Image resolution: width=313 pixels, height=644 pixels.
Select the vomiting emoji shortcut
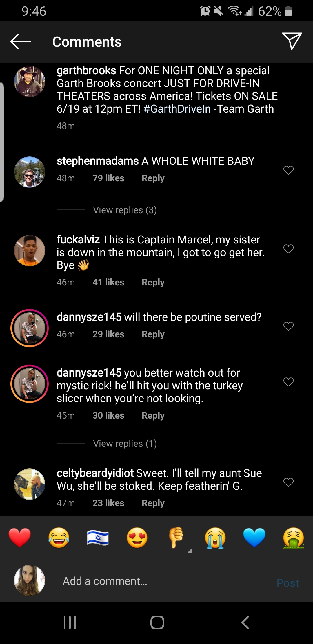(293, 538)
